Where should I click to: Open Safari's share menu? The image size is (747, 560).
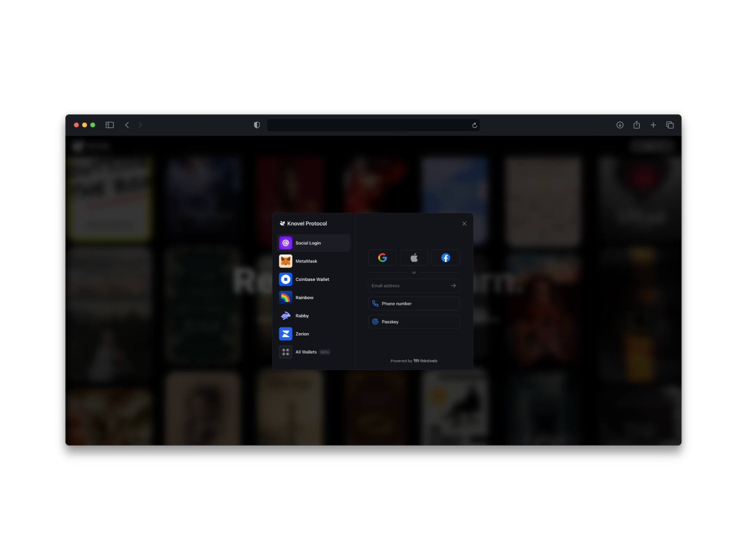coord(637,125)
